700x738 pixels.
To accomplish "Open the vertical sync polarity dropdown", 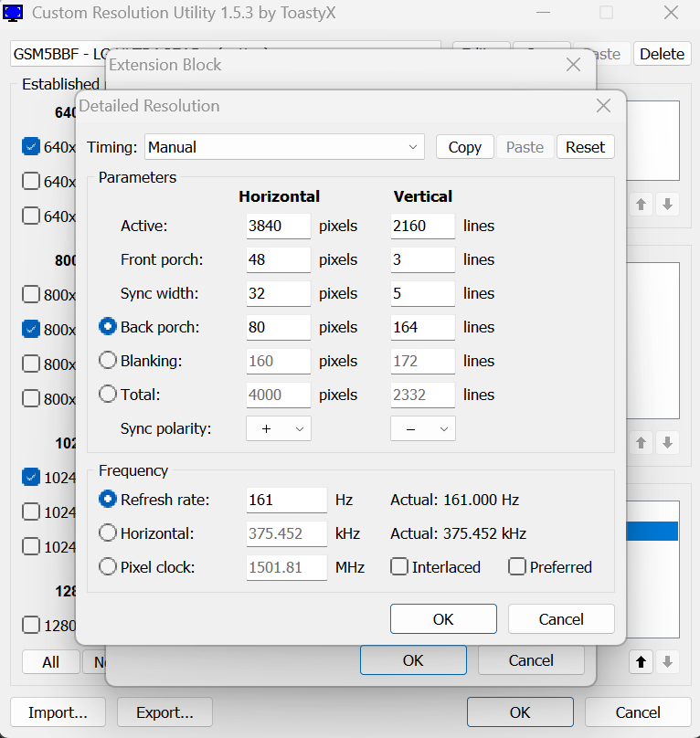I will tap(422, 428).
